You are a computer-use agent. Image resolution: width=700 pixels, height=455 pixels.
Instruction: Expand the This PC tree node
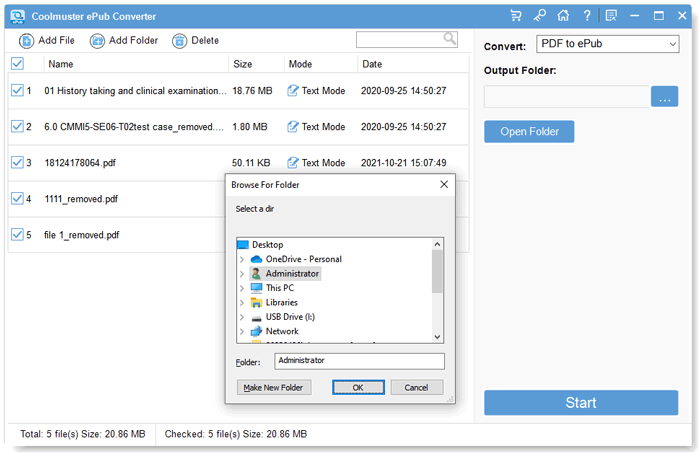click(x=242, y=288)
